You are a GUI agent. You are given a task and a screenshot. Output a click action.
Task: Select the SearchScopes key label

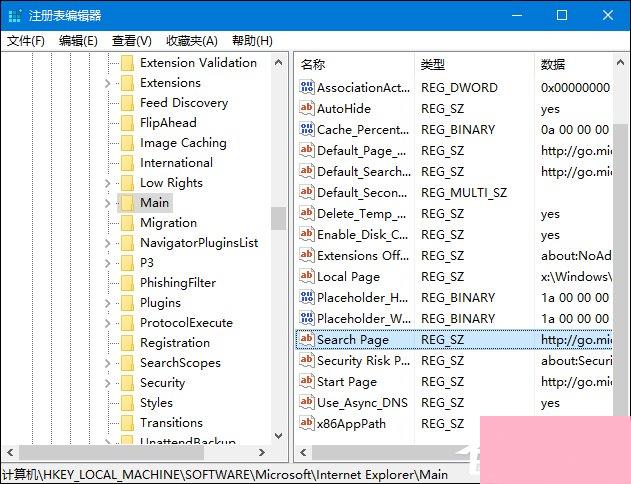tap(180, 363)
